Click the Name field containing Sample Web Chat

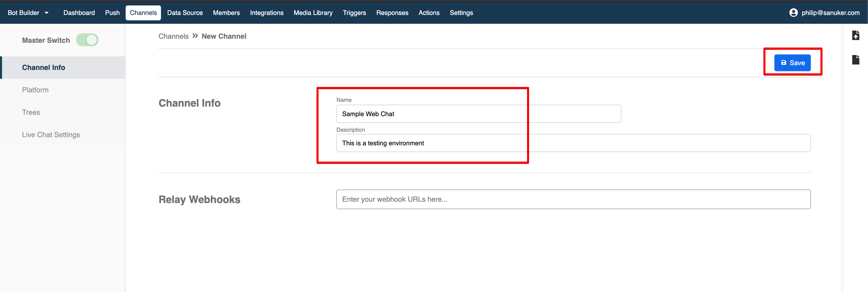click(x=478, y=114)
